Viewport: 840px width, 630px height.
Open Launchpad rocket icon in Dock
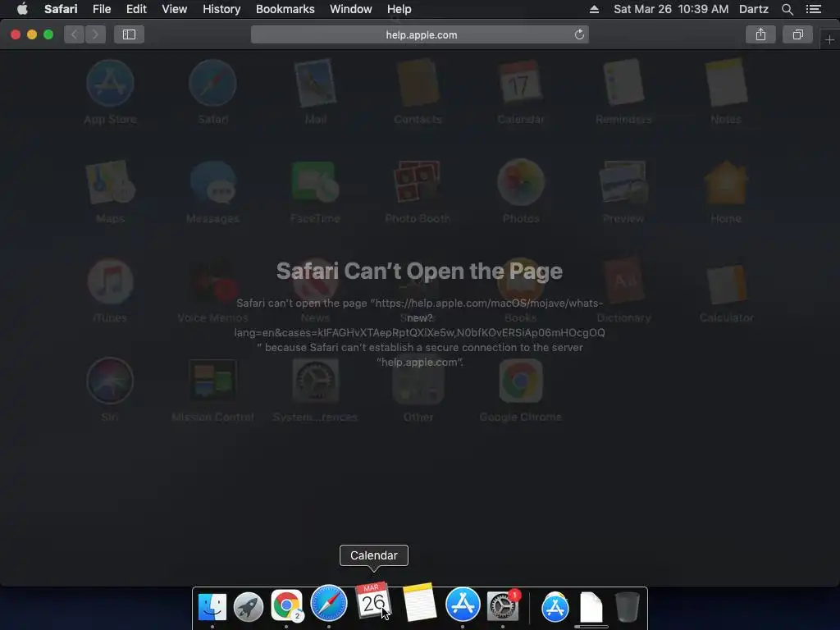click(x=249, y=607)
